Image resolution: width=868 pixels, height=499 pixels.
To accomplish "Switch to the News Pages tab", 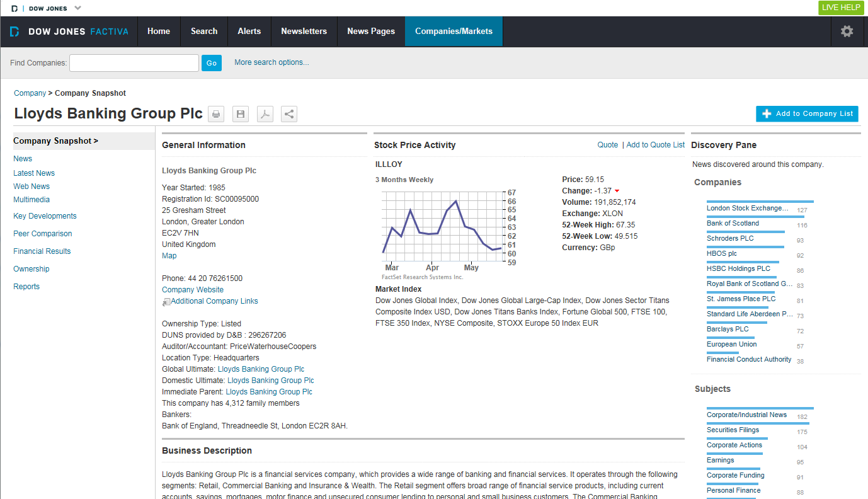I will pyautogui.click(x=371, y=32).
